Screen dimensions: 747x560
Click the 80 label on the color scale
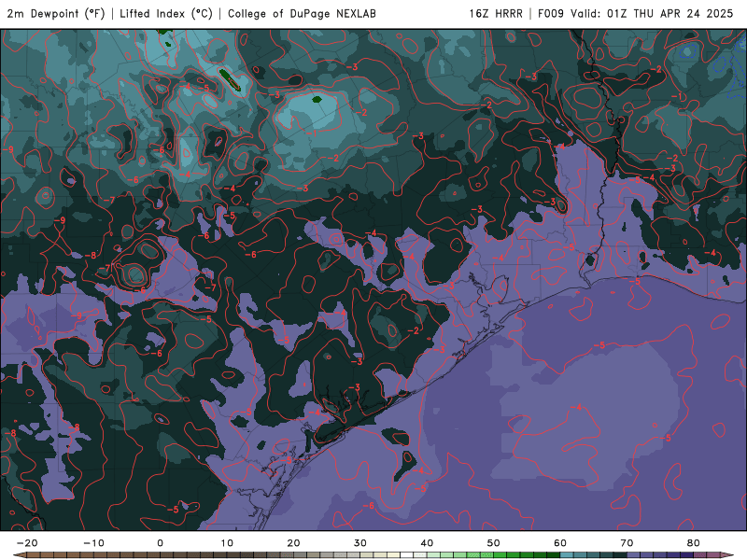click(694, 543)
